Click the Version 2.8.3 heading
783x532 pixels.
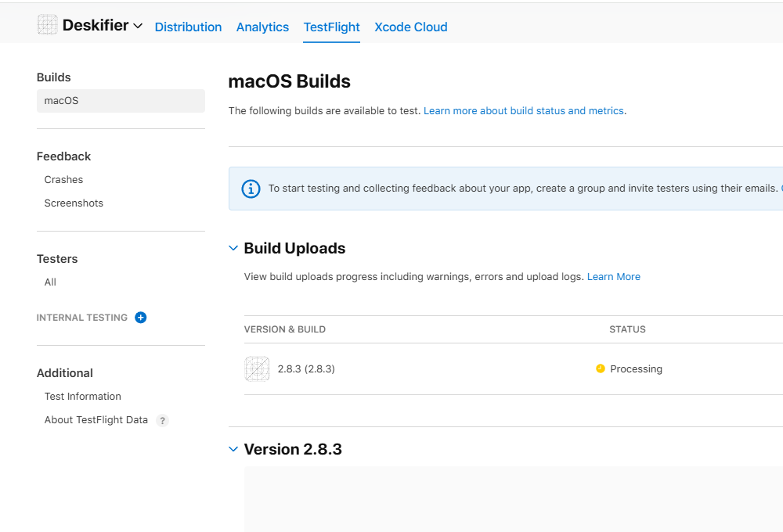click(x=293, y=449)
